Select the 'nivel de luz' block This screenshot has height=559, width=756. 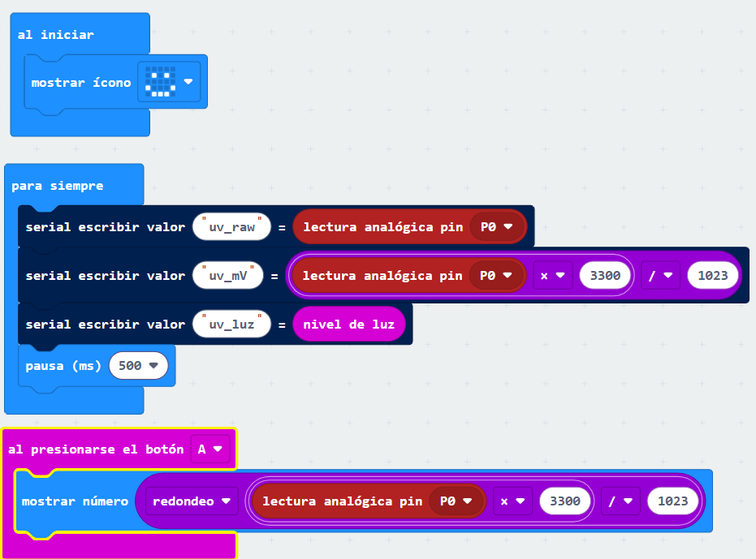(x=348, y=325)
